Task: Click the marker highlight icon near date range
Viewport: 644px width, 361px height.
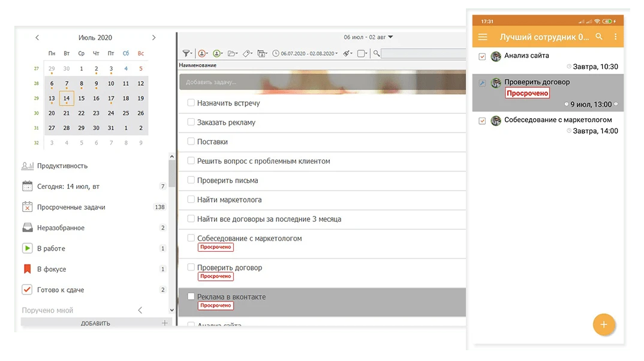Action: click(346, 53)
